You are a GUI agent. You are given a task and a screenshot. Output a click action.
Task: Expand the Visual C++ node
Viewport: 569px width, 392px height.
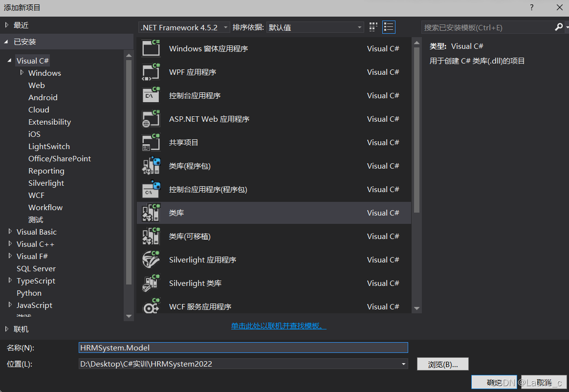pyautogui.click(x=10, y=243)
